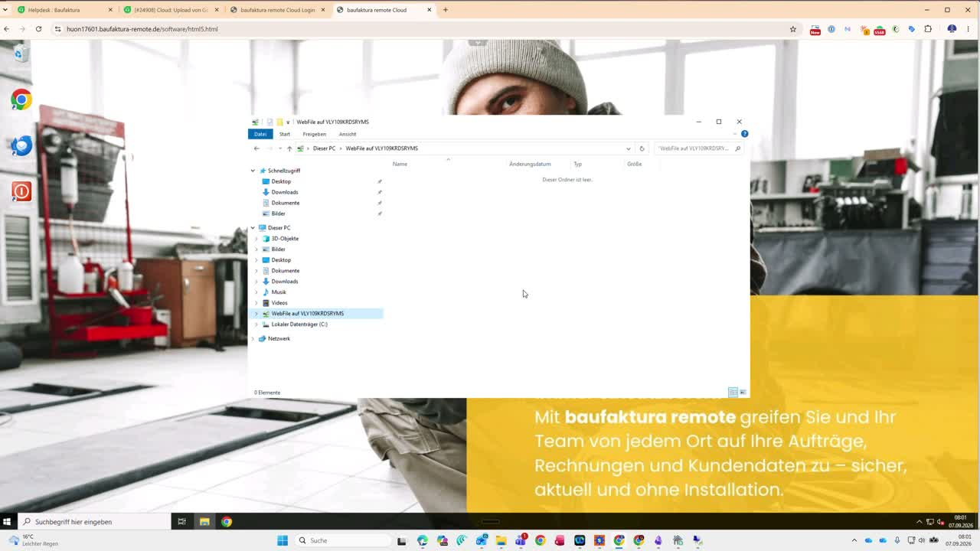Sort by the Typ column header

[x=578, y=164]
